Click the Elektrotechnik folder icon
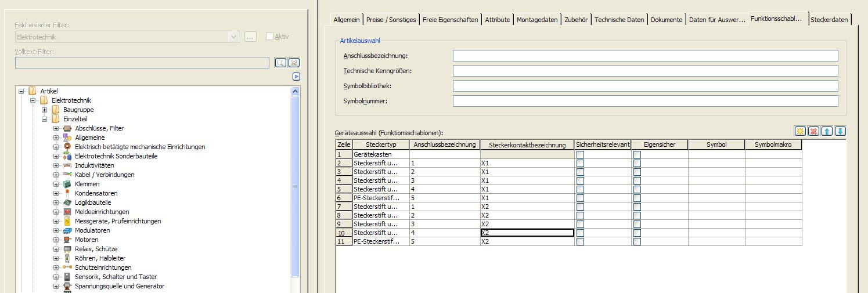The image size is (868, 293). point(44,100)
